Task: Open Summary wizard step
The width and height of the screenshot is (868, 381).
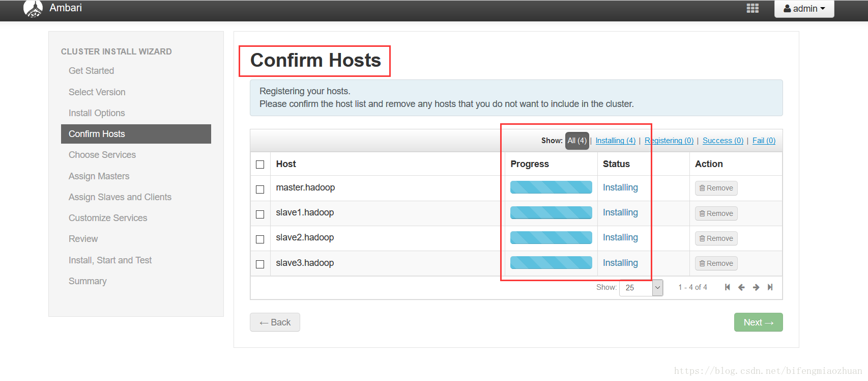Action: [88, 281]
